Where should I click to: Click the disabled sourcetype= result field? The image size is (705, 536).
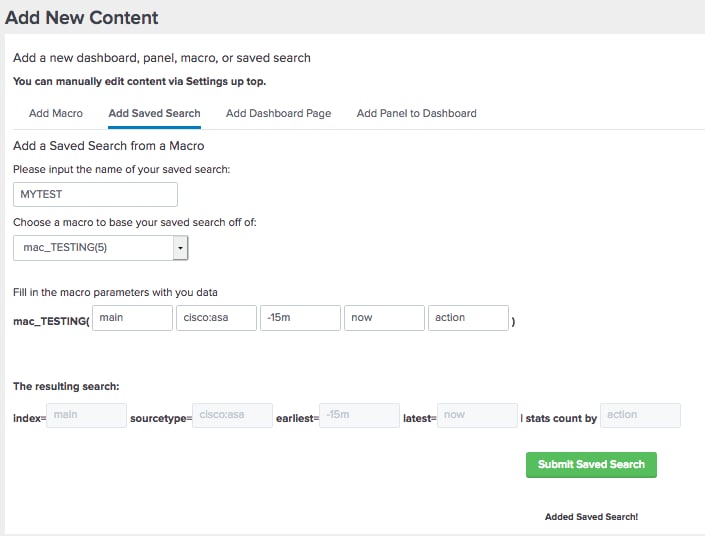232,415
